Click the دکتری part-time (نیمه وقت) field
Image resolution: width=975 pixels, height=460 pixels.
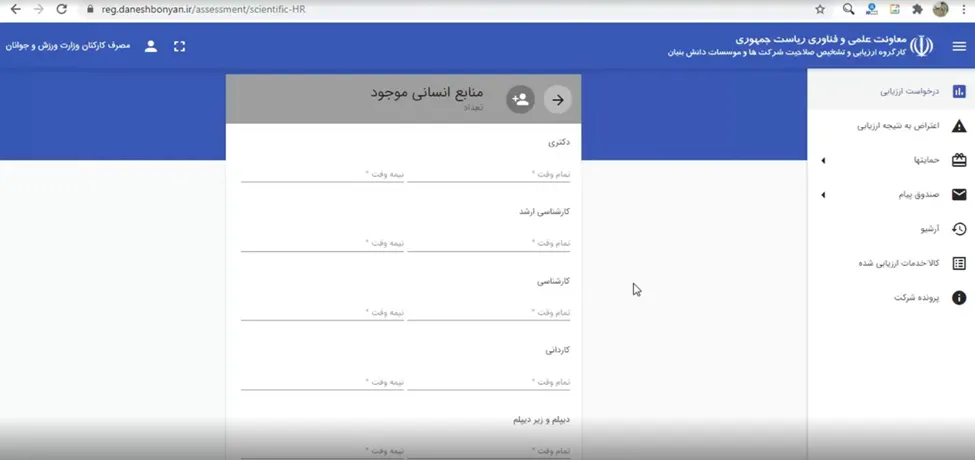click(322, 174)
